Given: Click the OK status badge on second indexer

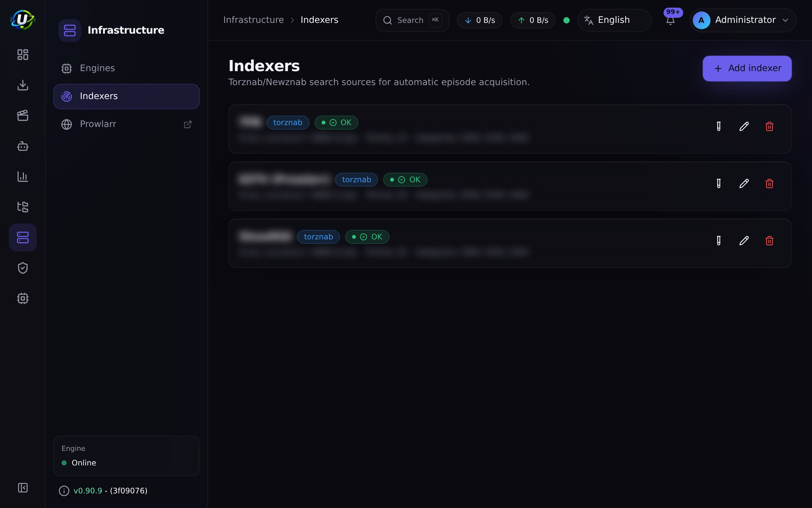Looking at the screenshot, I should (405, 180).
